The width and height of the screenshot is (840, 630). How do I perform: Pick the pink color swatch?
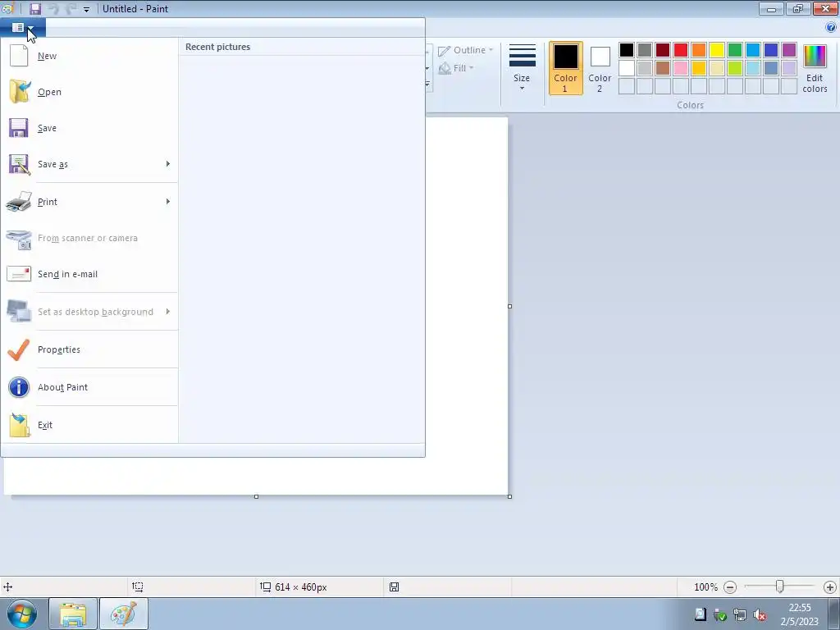(680, 68)
